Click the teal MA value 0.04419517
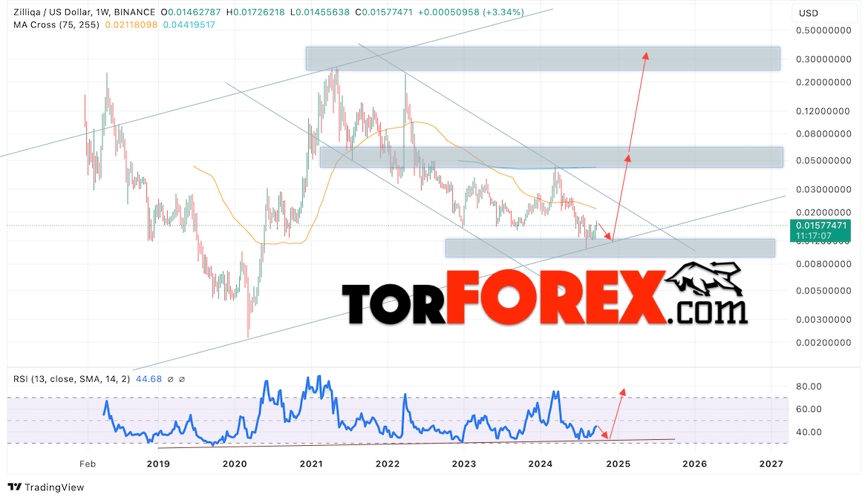 189,25
